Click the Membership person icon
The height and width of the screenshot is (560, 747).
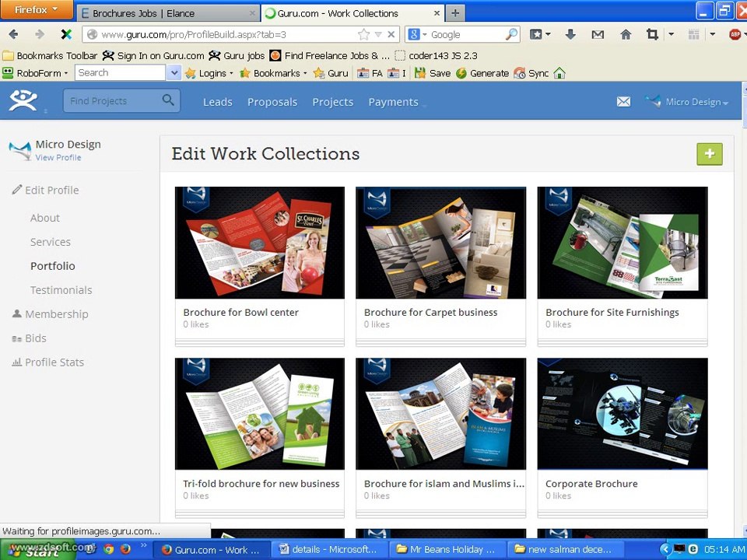[16, 313]
